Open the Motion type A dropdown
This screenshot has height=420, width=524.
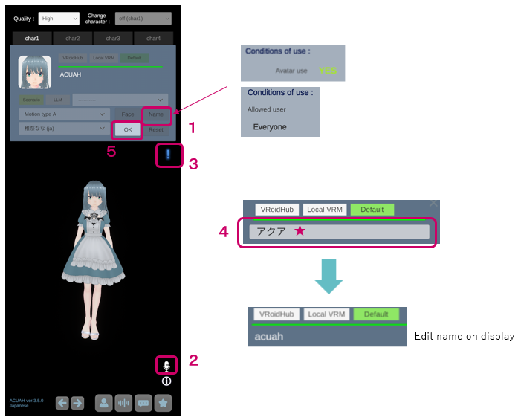(x=64, y=114)
